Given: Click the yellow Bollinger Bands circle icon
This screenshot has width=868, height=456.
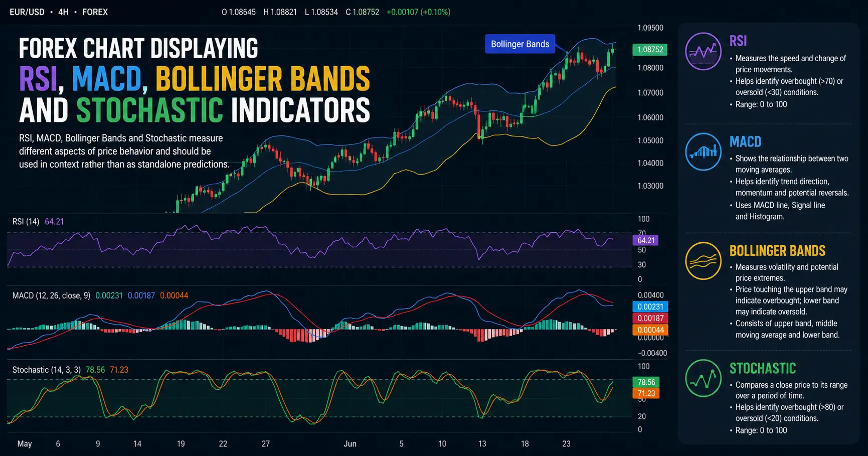Looking at the screenshot, I should (703, 261).
